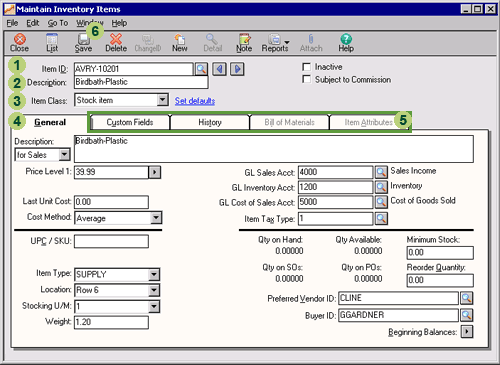Viewport: 500px width, 365px height.
Task: Click the GL Cost of Sales Acct field
Action: (x=335, y=202)
